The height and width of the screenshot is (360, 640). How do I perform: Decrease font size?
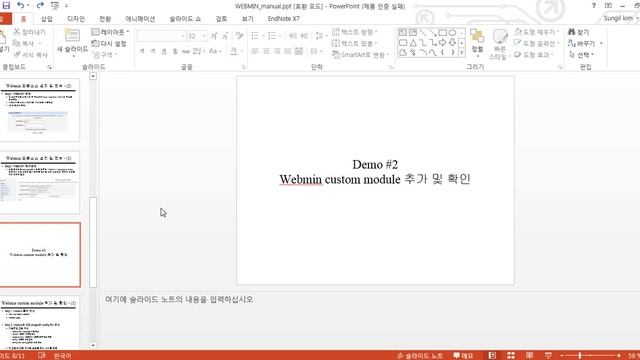click(225, 36)
